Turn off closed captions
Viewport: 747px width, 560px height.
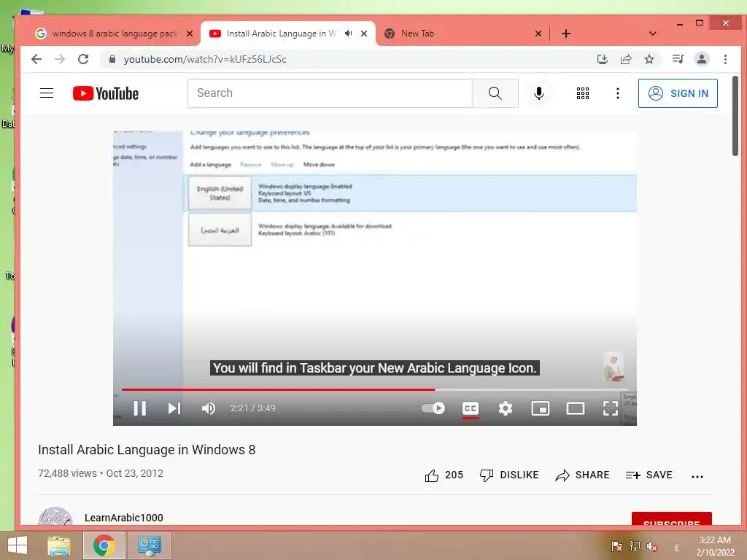click(471, 408)
